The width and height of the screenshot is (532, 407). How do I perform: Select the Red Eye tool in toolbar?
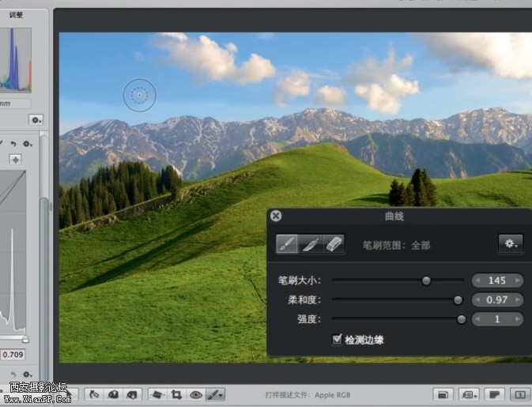click(195, 394)
